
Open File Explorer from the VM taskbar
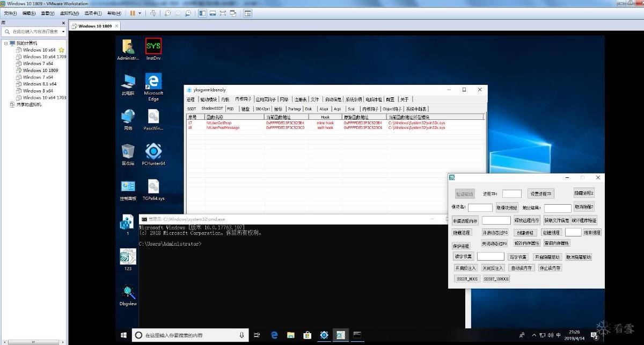tap(291, 335)
